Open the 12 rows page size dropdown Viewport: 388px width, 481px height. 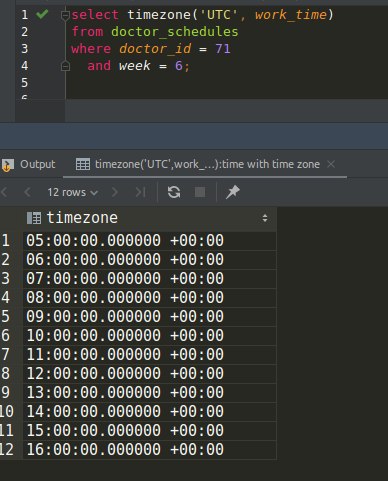coord(72,192)
